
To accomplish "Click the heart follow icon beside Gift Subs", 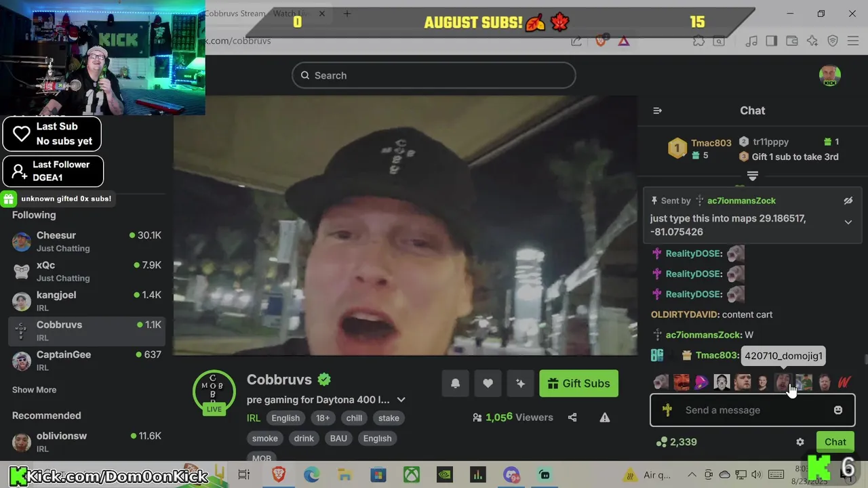I will click(x=488, y=384).
